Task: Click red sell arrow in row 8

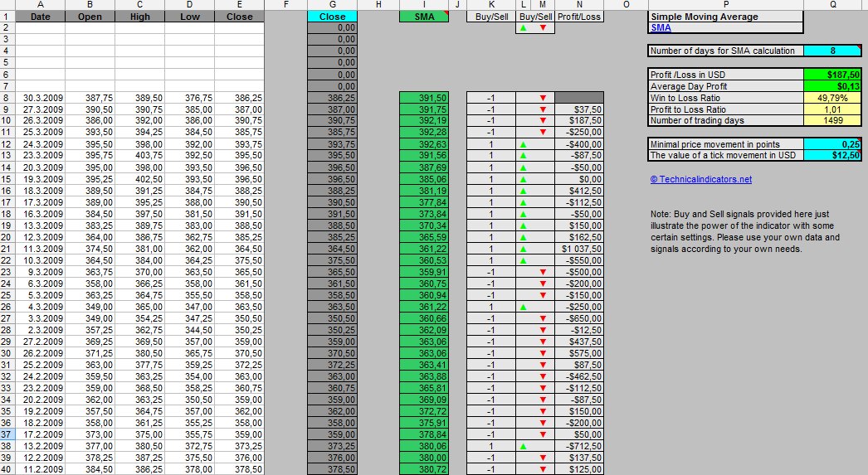Action: tap(543, 98)
